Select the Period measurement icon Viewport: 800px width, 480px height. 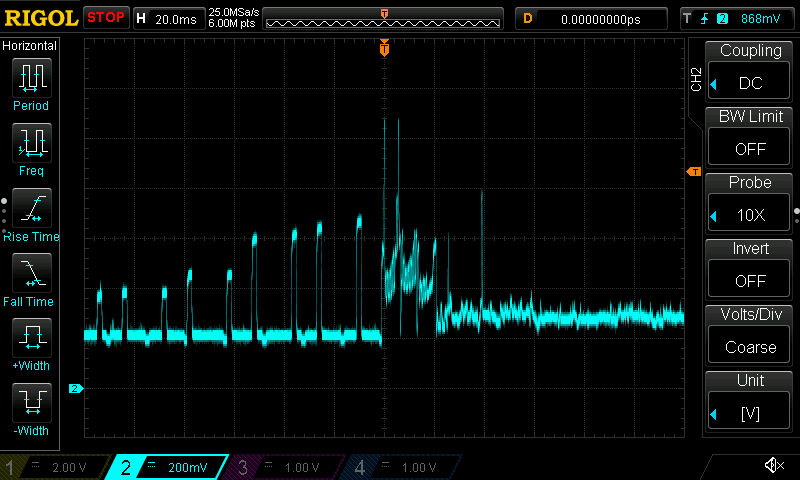pyautogui.click(x=31, y=78)
